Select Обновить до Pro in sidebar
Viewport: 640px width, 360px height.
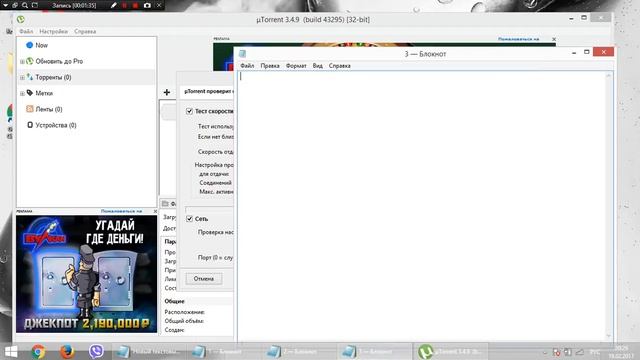[59, 61]
